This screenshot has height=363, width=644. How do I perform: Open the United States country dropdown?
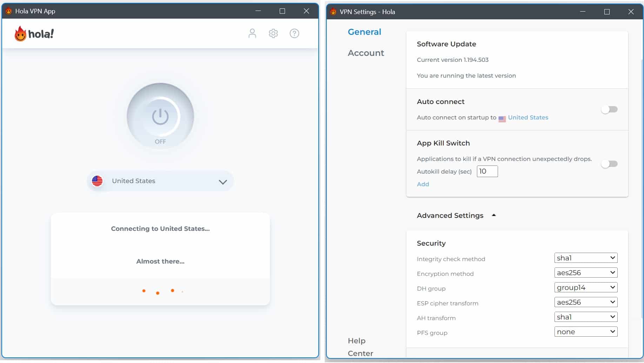tap(160, 181)
